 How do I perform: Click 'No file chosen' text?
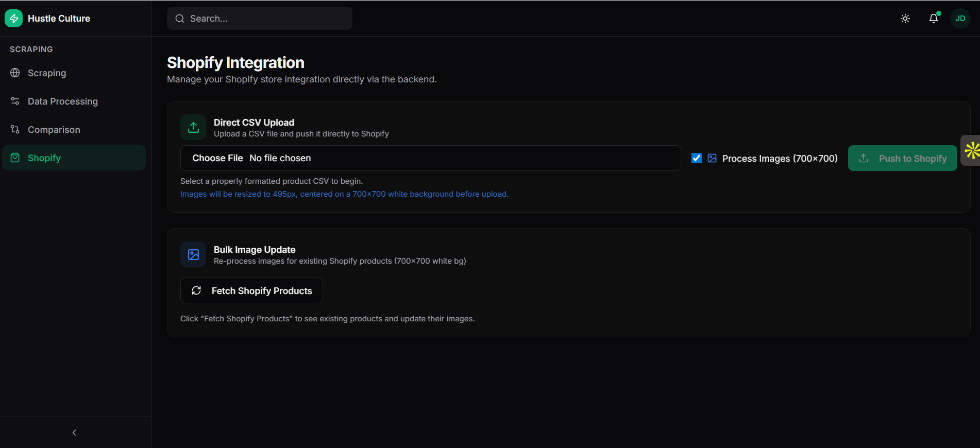pos(280,158)
